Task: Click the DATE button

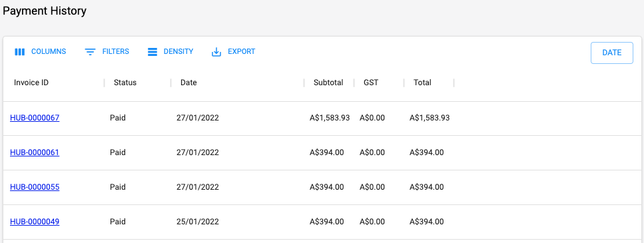Action: pyautogui.click(x=611, y=53)
